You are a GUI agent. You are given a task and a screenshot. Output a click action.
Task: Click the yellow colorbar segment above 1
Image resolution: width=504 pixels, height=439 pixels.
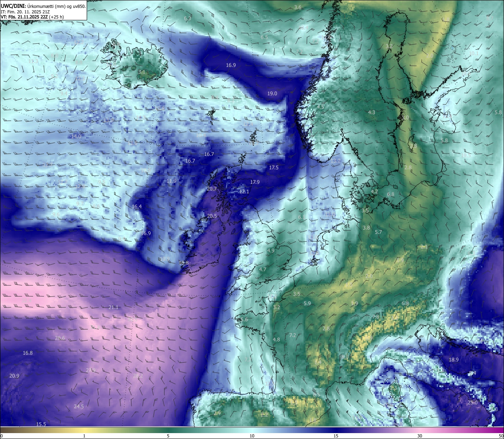[x=84, y=430]
